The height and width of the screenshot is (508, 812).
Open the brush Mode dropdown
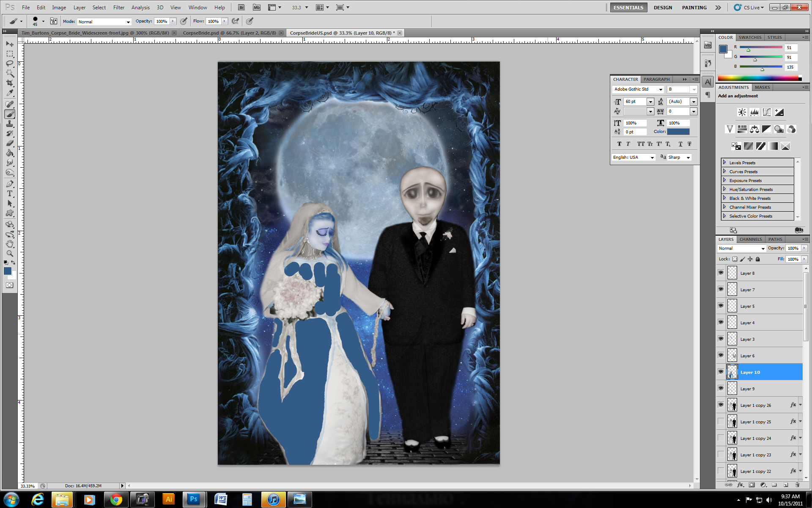(x=104, y=22)
